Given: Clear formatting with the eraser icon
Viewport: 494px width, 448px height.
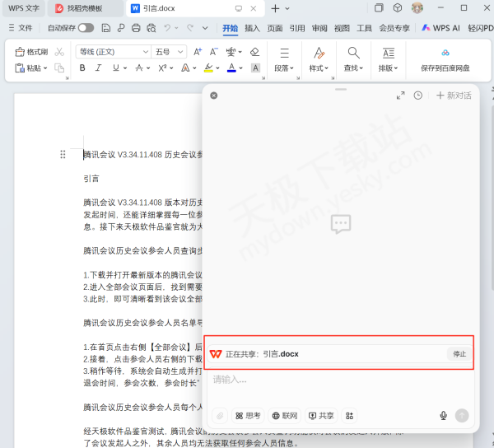Looking at the screenshot, I should click(x=254, y=52).
